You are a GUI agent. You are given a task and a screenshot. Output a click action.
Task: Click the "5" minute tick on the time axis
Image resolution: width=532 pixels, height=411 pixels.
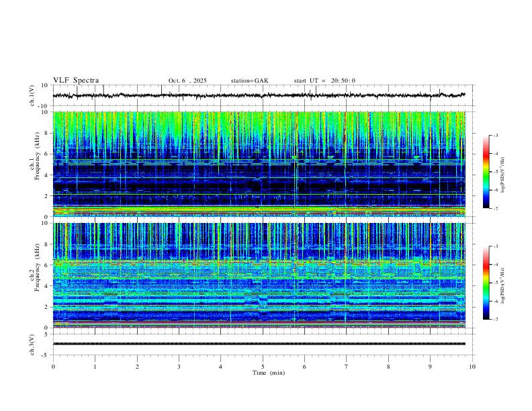tap(263, 367)
